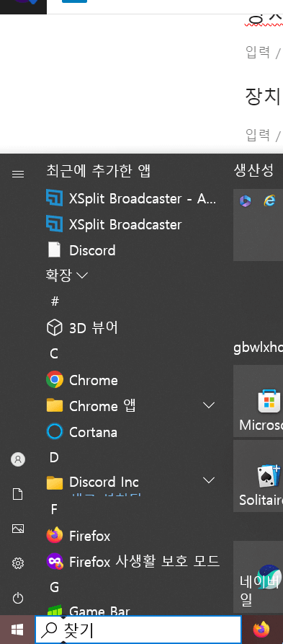Open Firefox 사생활 보호 모드
The image size is (283, 644).
133,562
